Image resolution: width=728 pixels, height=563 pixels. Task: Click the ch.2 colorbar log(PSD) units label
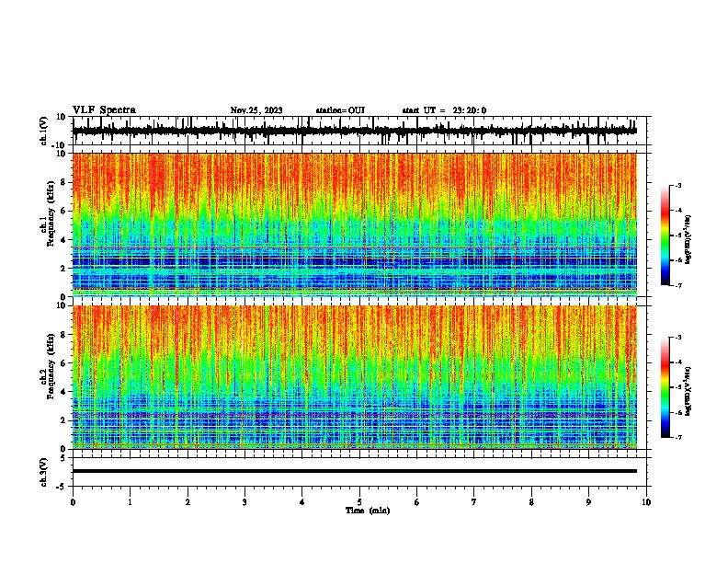pyautogui.click(x=688, y=392)
